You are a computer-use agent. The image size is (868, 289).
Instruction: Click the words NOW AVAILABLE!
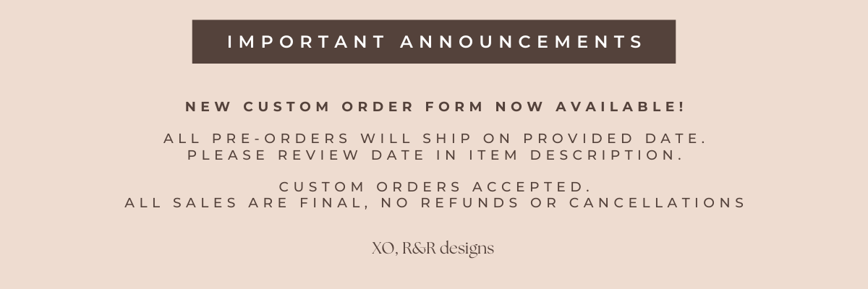point(590,106)
